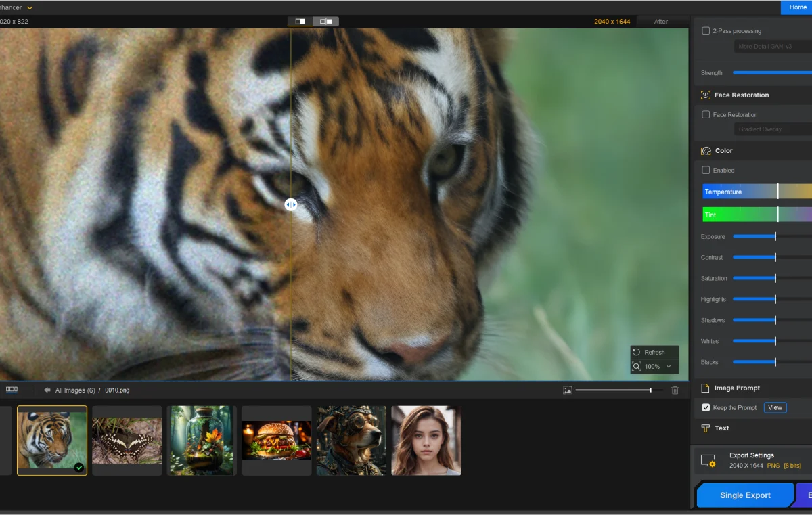The height and width of the screenshot is (515, 812).
Task: Go to the Home tab
Action: click(798, 7)
